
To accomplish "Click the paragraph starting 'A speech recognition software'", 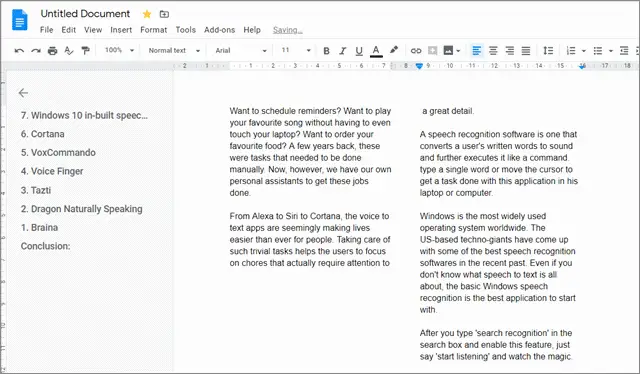I will point(498,163).
